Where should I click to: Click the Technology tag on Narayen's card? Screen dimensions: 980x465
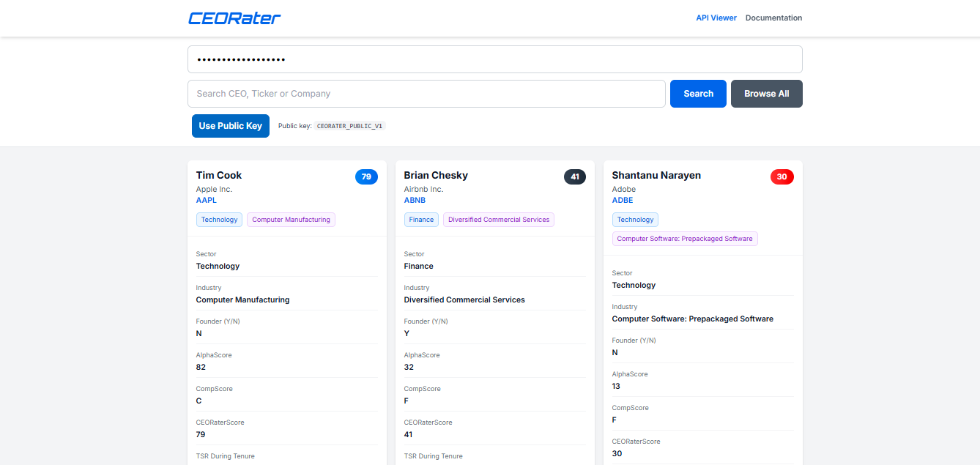[635, 220]
